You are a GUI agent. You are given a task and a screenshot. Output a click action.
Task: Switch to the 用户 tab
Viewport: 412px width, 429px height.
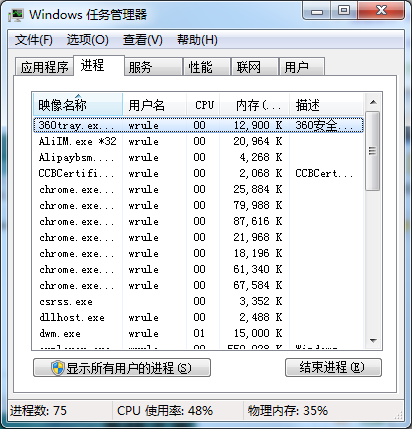click(x=302, y=67)
